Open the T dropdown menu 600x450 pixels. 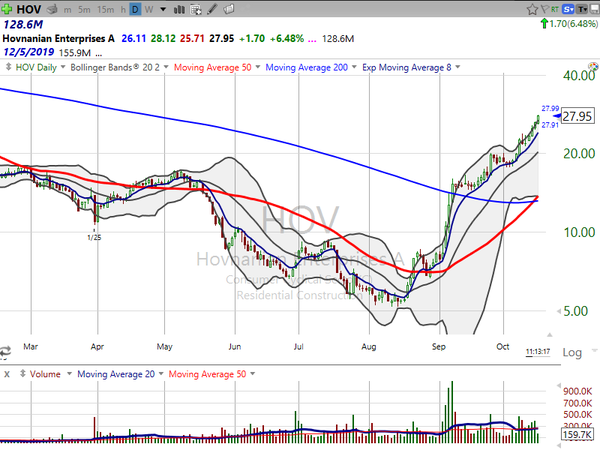pos(582,9)
